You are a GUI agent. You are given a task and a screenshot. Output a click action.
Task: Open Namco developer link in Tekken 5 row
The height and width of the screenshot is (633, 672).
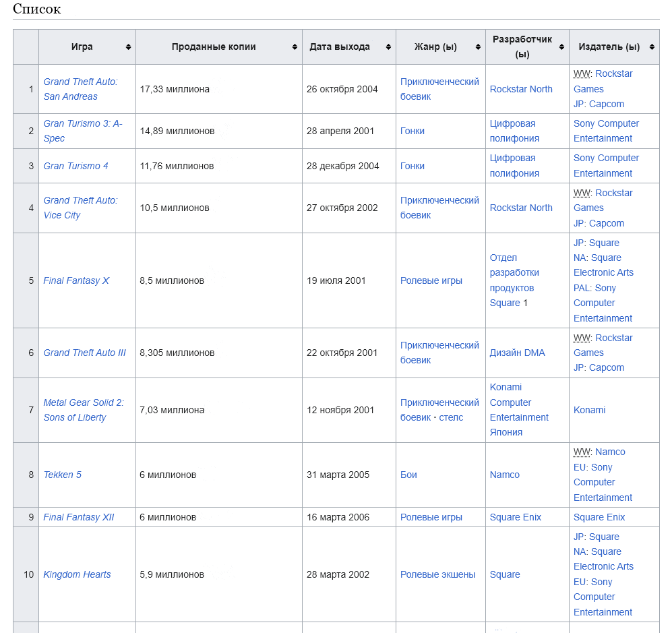(504, 475)
